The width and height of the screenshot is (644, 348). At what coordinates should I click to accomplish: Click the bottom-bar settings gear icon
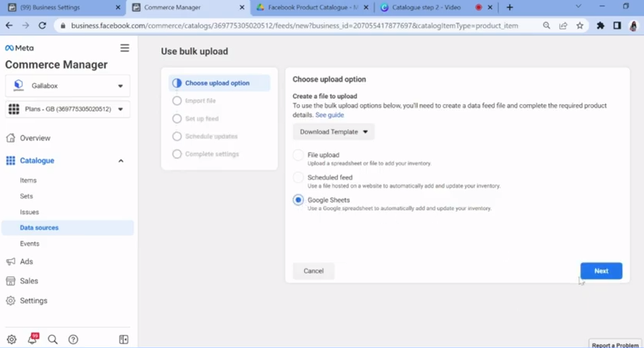(12, 339)
